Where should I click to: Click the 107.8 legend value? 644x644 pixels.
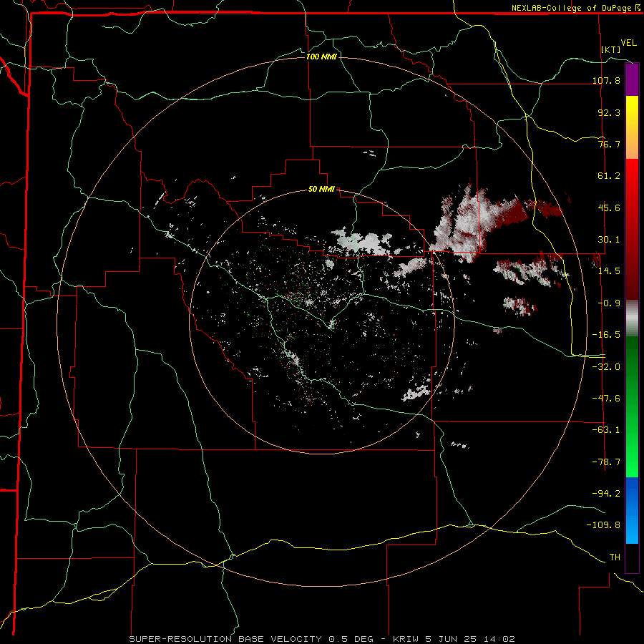coord(606,80)
